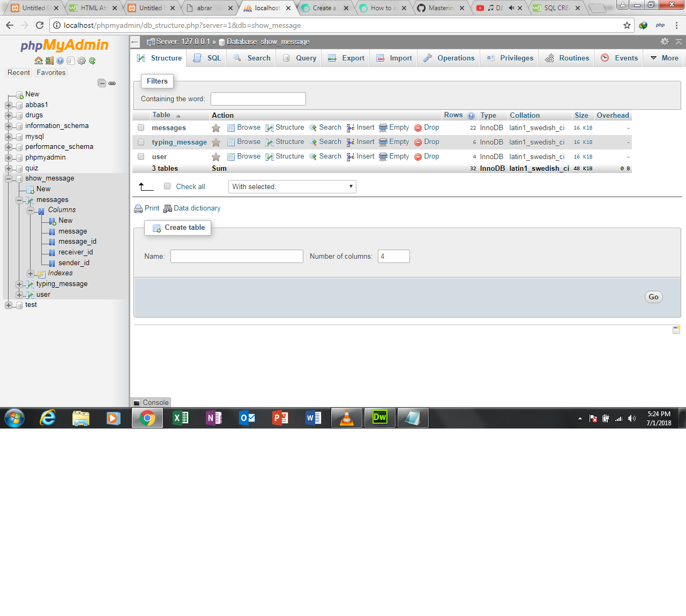Click the new table Name input field
Screen dimensions: 686x616
[x=237, y=256]
